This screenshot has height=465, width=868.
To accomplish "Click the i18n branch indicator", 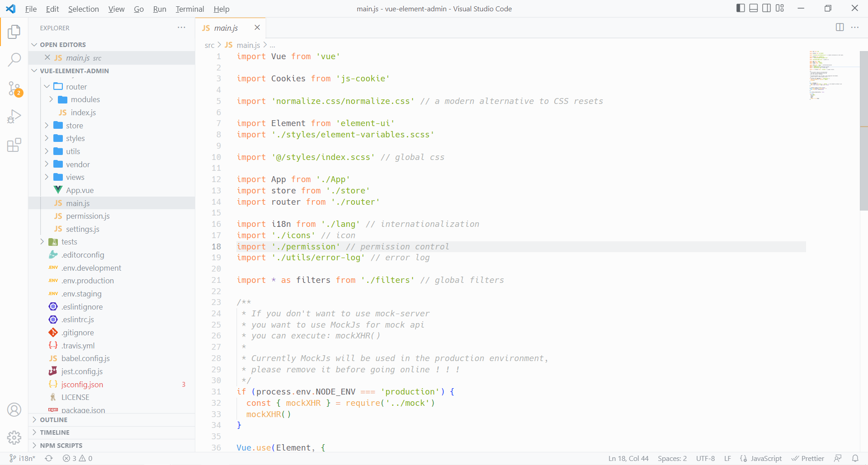I will [23, 458].
